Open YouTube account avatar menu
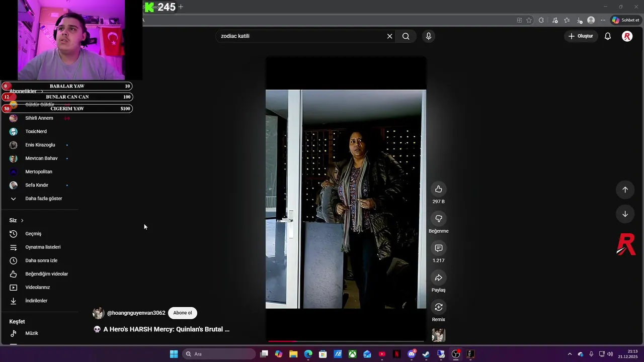644x362 pixels. pos(627,36)
